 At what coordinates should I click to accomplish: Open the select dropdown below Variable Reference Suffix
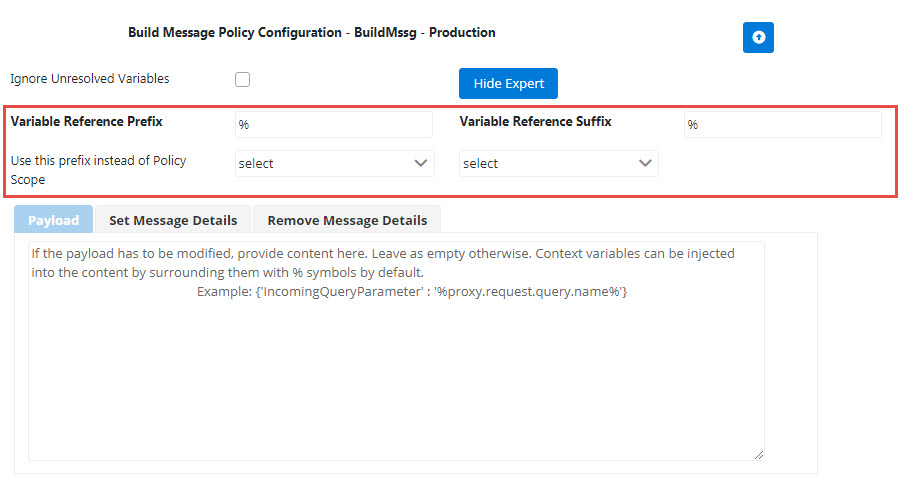click(x=558, y=163)
